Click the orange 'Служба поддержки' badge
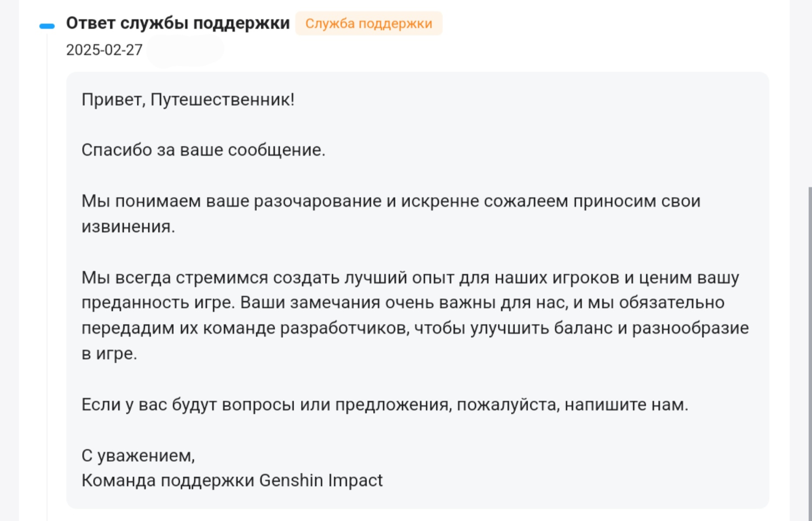This screenshot has width=812, height=521. [x=368, y=23]
